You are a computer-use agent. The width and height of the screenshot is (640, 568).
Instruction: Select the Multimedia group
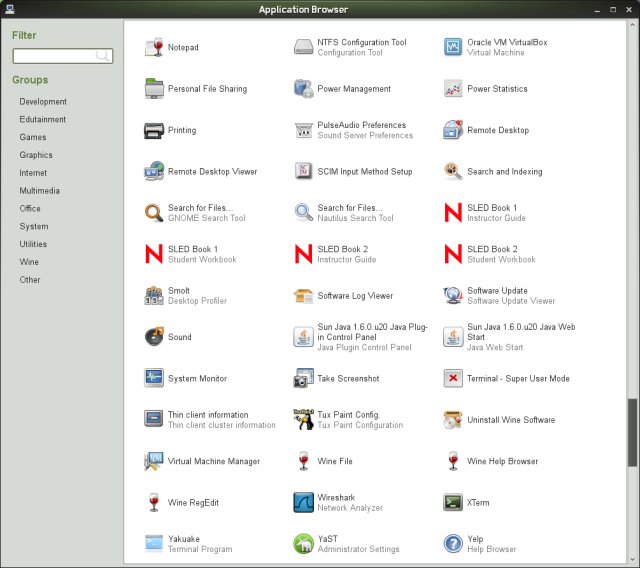coord(39,191)
